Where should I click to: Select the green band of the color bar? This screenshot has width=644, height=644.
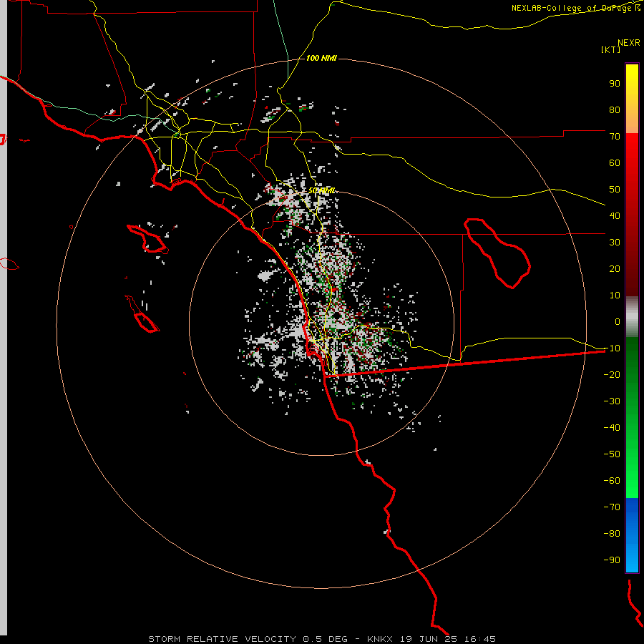tap(632, 418)
